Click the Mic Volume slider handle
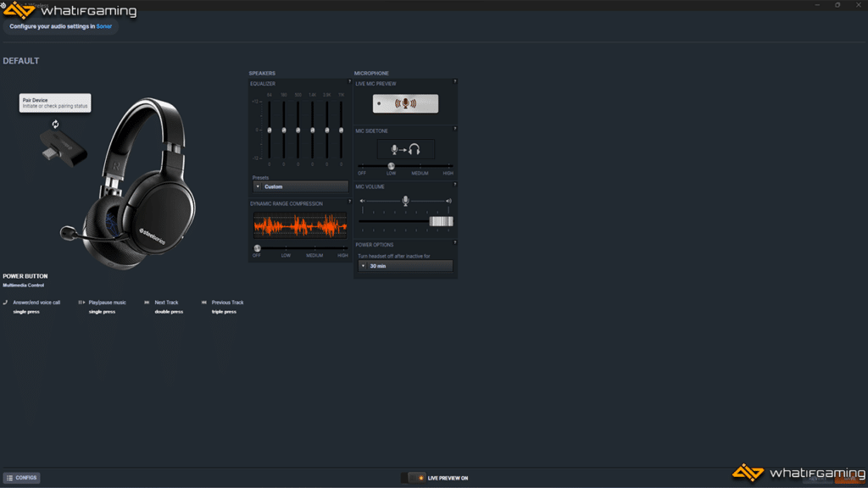 (x=441, y=221)
